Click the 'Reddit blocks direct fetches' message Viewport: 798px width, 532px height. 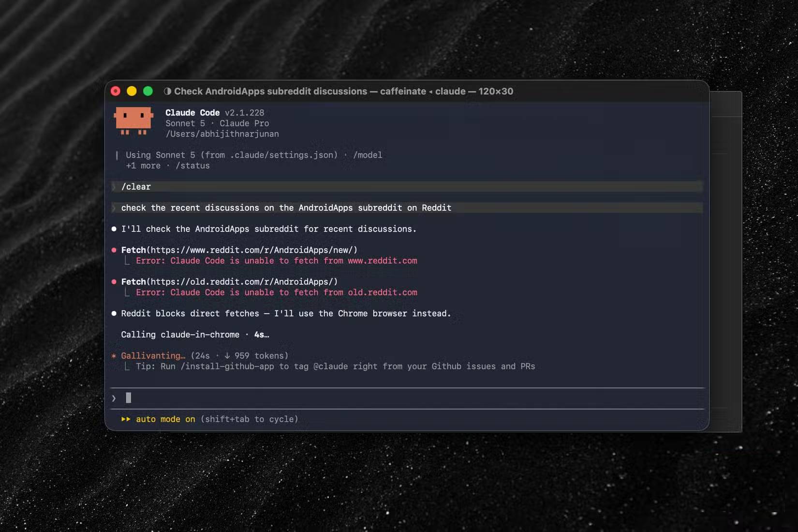(286, 313)
